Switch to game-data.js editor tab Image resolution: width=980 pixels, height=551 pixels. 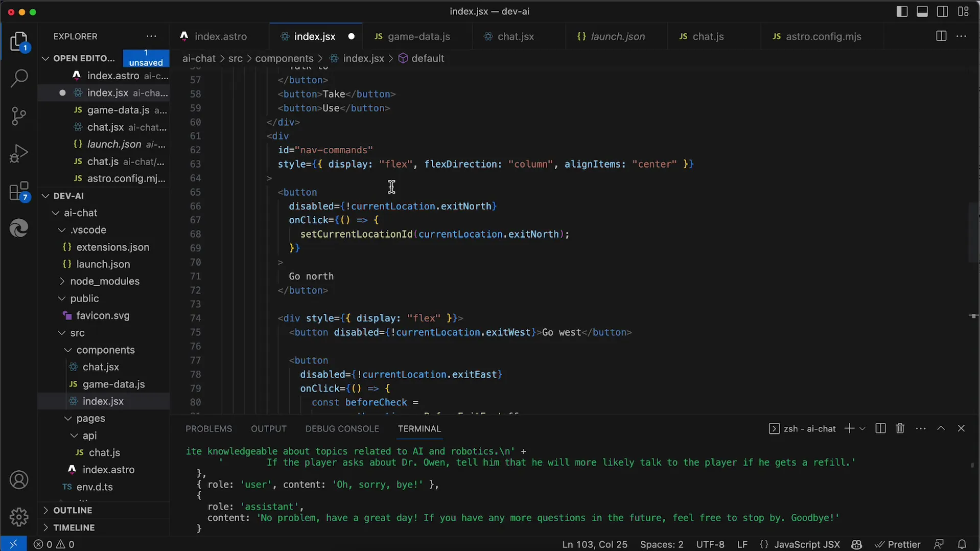click(418, 36)
